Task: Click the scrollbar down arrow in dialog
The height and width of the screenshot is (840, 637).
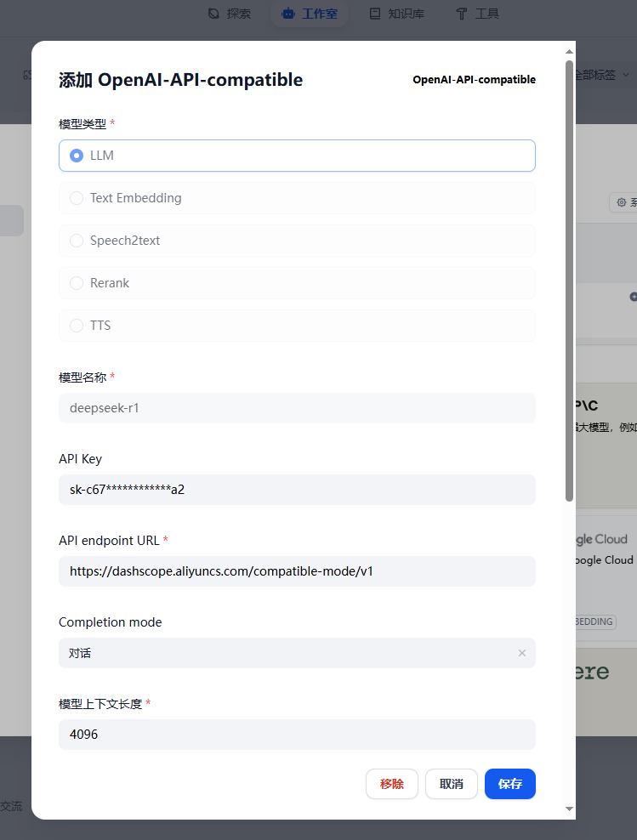Action: tap(569, 809)
